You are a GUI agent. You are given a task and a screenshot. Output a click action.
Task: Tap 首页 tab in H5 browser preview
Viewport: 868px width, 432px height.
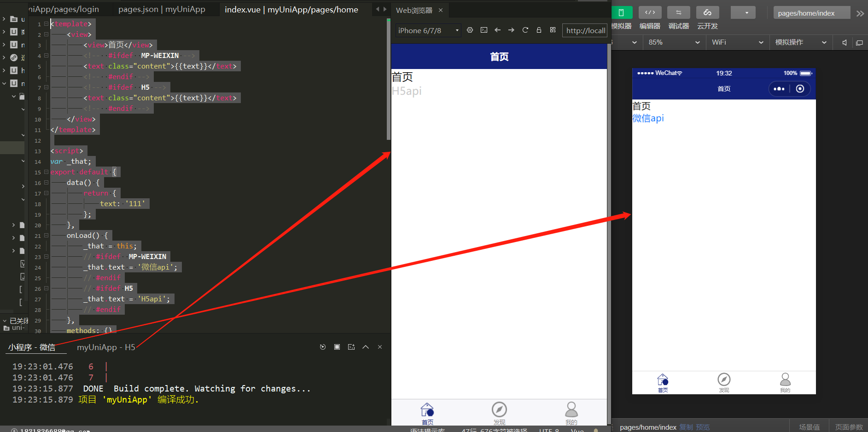pyautogui.click(x=427, y=414)
